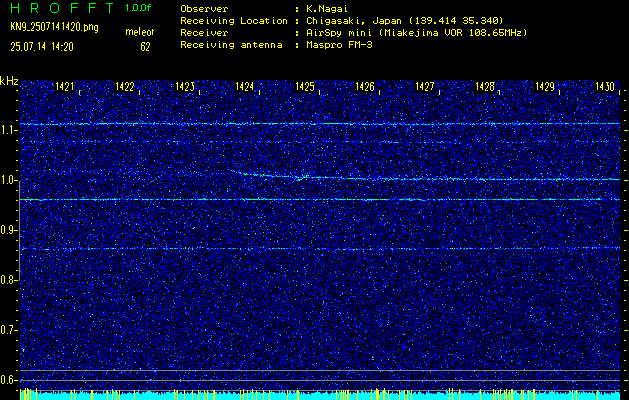Viewport: 629px width, 400px height.
Task: Click the 0.9 frequency axis label
Action: tap(8, 230)
